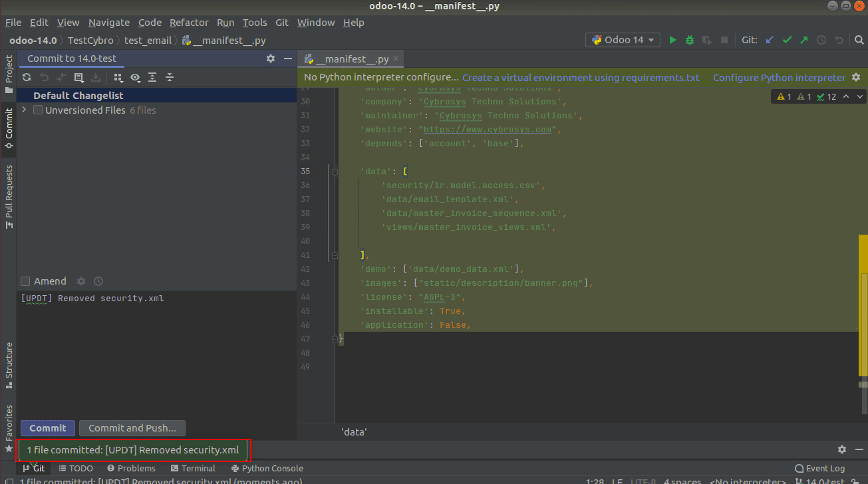The width and height of the screenshot is (868, 484).
Task: Expand the Unversioned Files node
Action: pos(25,110)
